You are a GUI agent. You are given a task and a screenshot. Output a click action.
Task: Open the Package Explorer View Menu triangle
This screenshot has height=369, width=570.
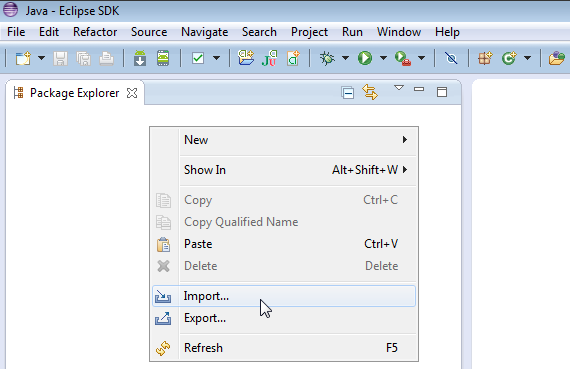[399, 88]
